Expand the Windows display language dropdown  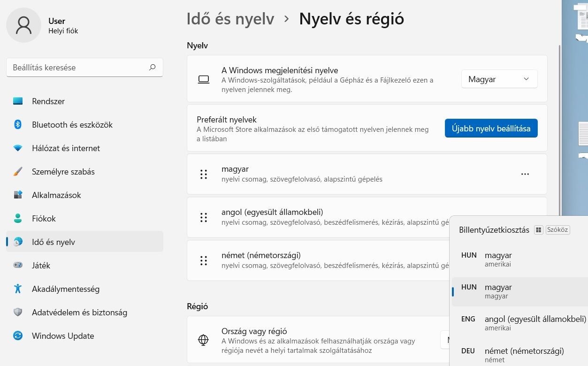coord(499,79)
